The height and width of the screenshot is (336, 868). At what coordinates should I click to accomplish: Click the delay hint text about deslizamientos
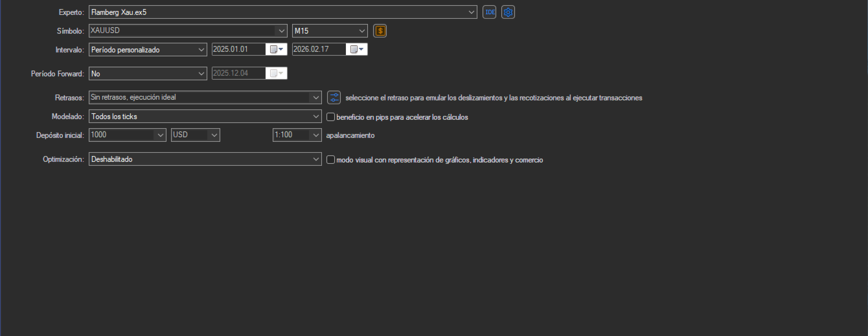tap(494, 98)
